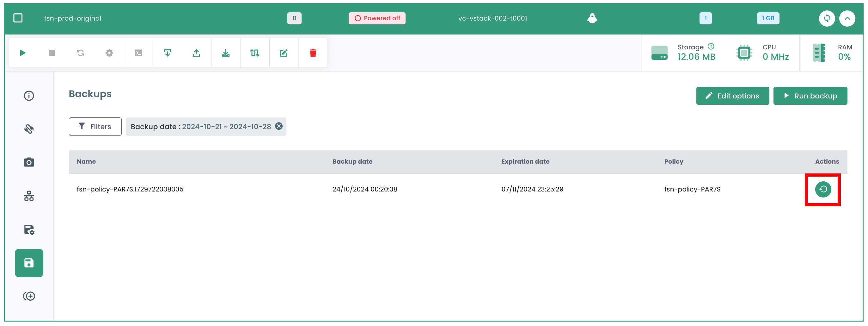Image resolution: width=868 pixels, height=326 pixels.
Task: Click the refresh icon in the top-right corner
Action: (x=827, y=18)
